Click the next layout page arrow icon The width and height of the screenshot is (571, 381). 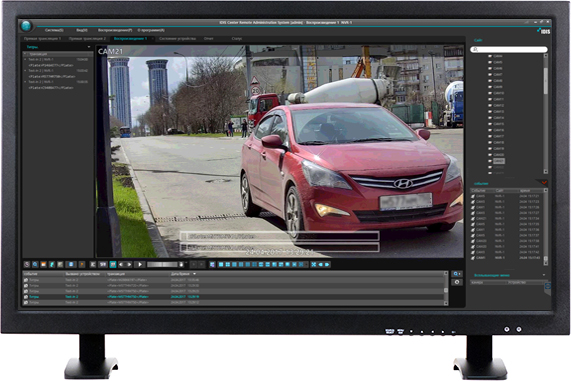point(327,265)
